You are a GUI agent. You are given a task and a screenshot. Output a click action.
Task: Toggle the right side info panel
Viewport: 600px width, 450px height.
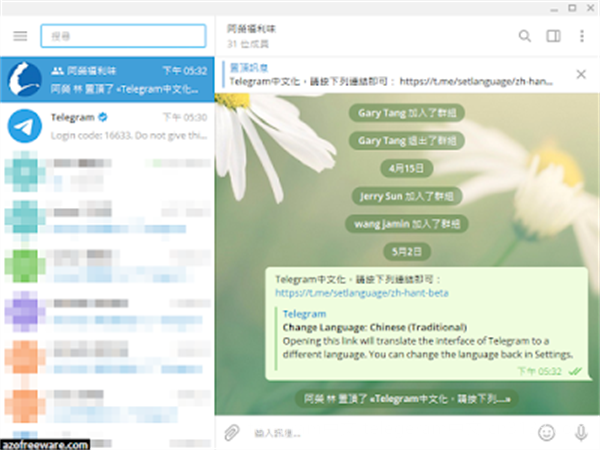click(x=553, y=36)
